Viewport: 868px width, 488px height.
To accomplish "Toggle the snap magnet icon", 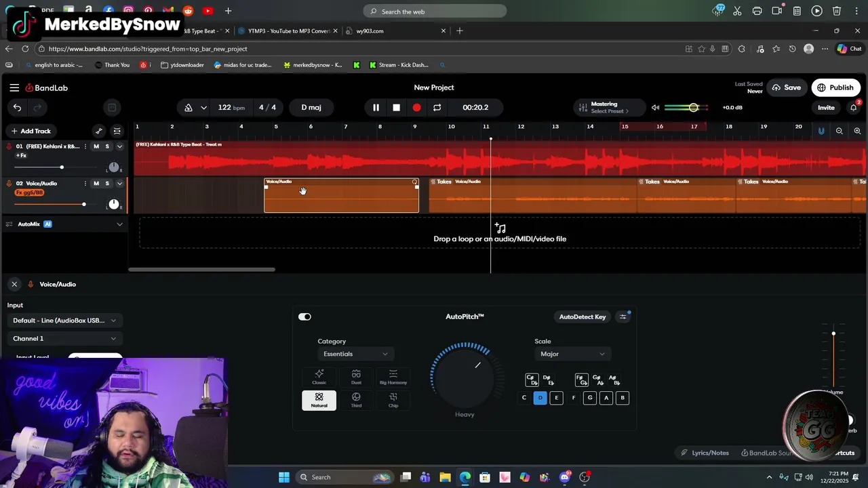I will (821, 131).
